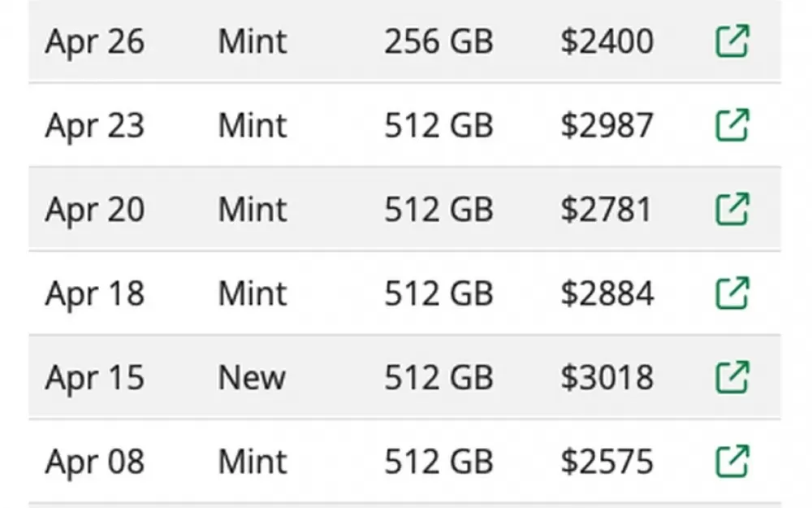Click the $2781 price value
Viewport: 812px width, 508px height.
coord(606,210)
